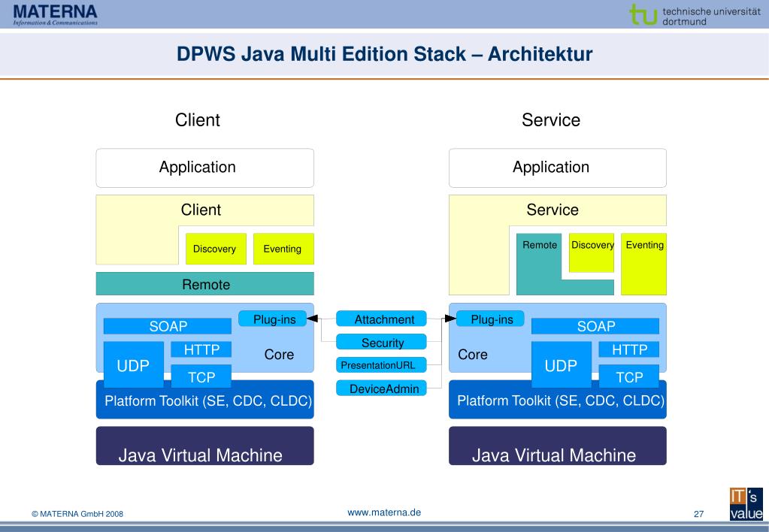Screen dimensions: 769x532
Task: Open the www.materna.de link
Action: (384, 512)
